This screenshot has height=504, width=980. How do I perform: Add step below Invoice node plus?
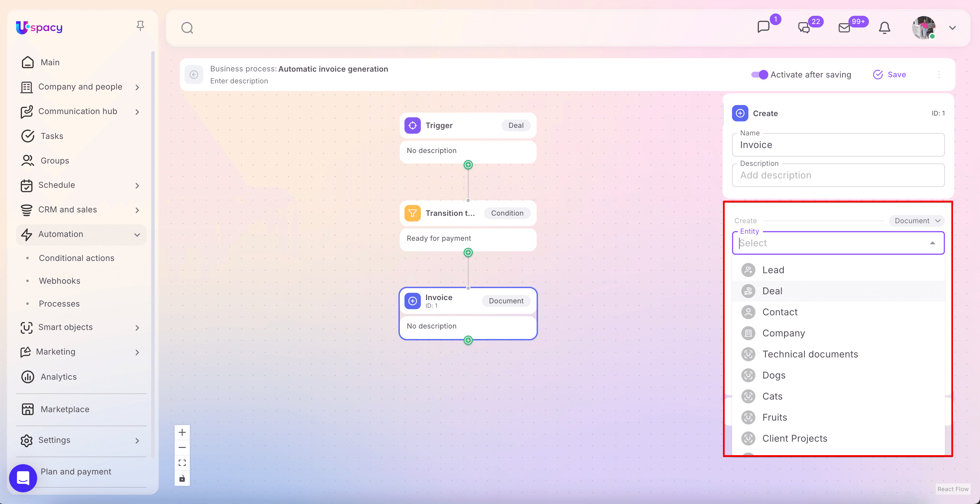coord(468,340)
